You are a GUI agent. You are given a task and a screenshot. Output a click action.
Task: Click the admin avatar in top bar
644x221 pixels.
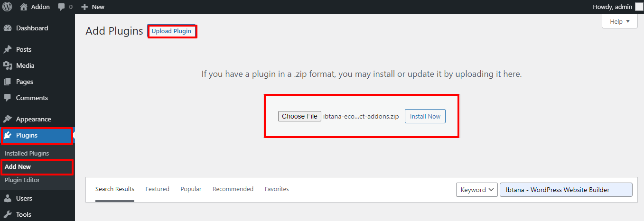(639, 7)
